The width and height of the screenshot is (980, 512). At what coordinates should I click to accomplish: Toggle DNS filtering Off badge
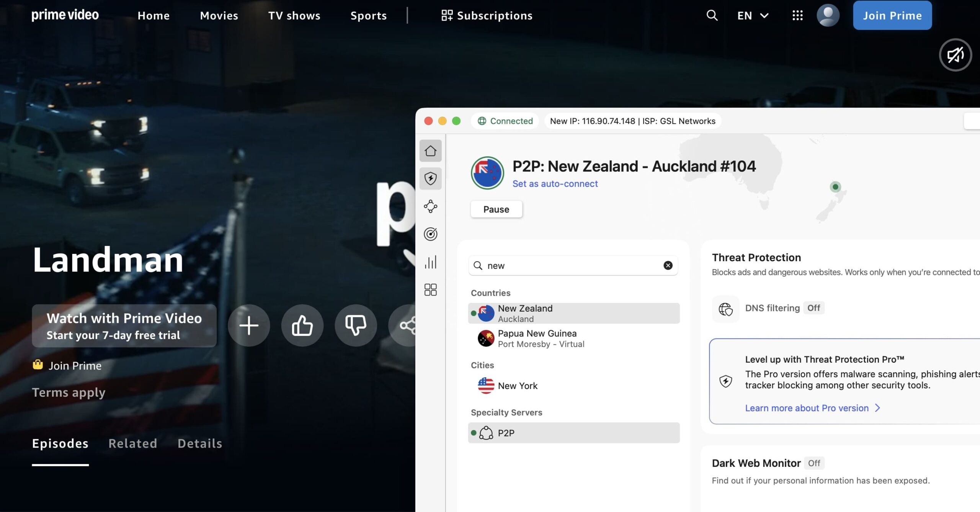813,308
